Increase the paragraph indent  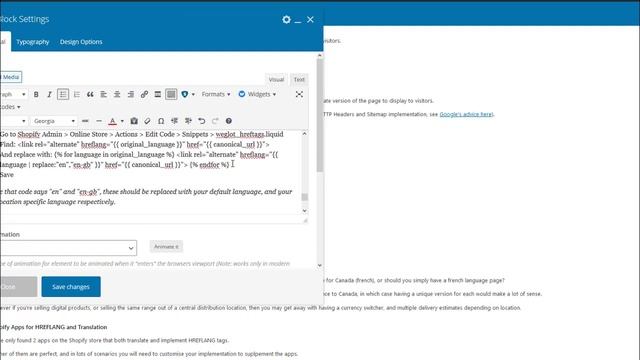[x=188, y=121]
